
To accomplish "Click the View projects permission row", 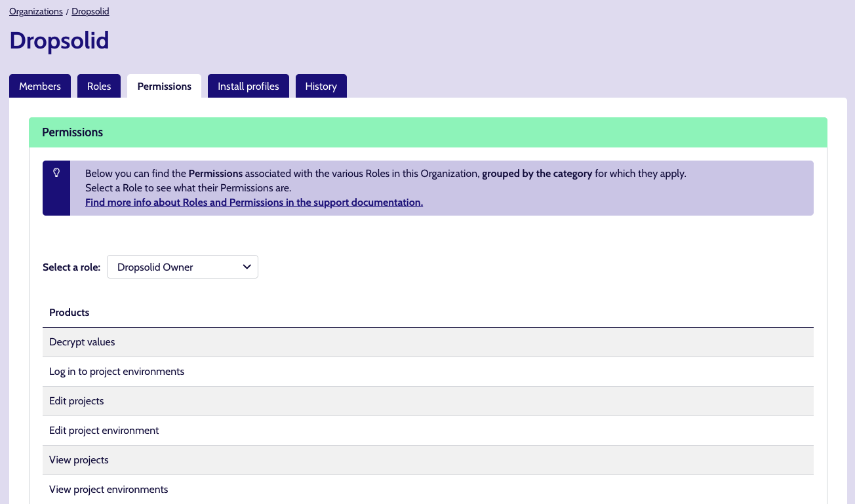I will (x=428, y=460).
